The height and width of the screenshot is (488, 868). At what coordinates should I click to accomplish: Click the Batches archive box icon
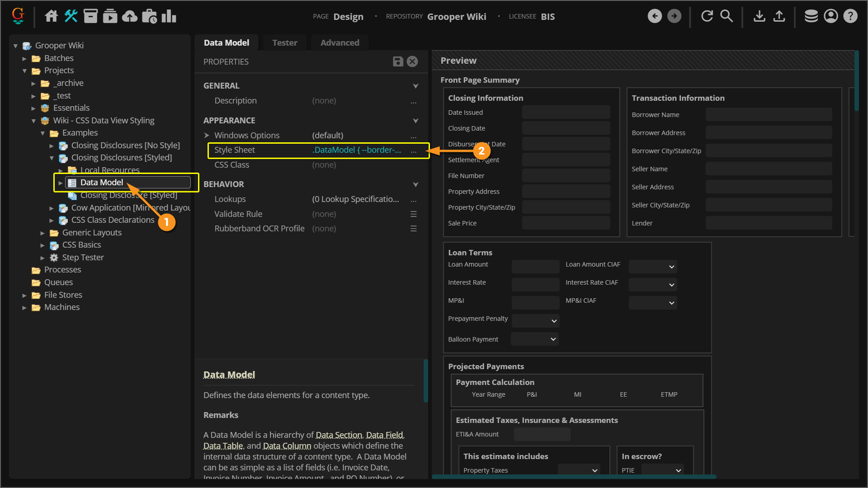[x=90, y=16]
